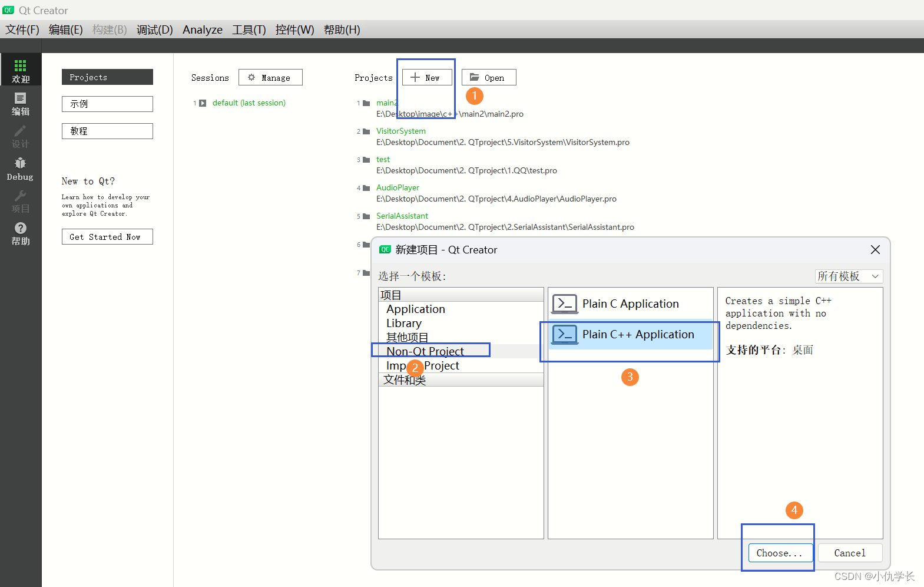Image resolution: width=924 pixels, height=587 pixels.
Task: Open the 所有模板 template filter dropdown
Action: pos(849,276)
